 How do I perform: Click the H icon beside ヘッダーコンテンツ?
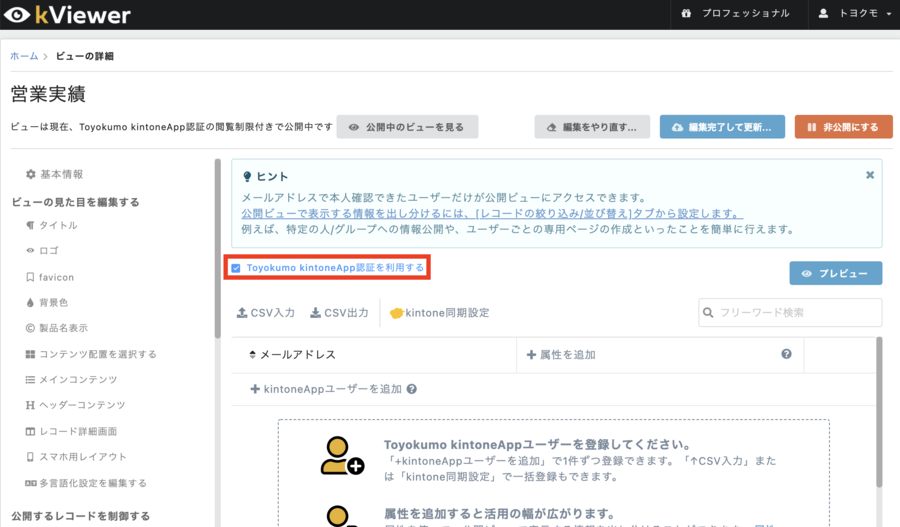30,405
